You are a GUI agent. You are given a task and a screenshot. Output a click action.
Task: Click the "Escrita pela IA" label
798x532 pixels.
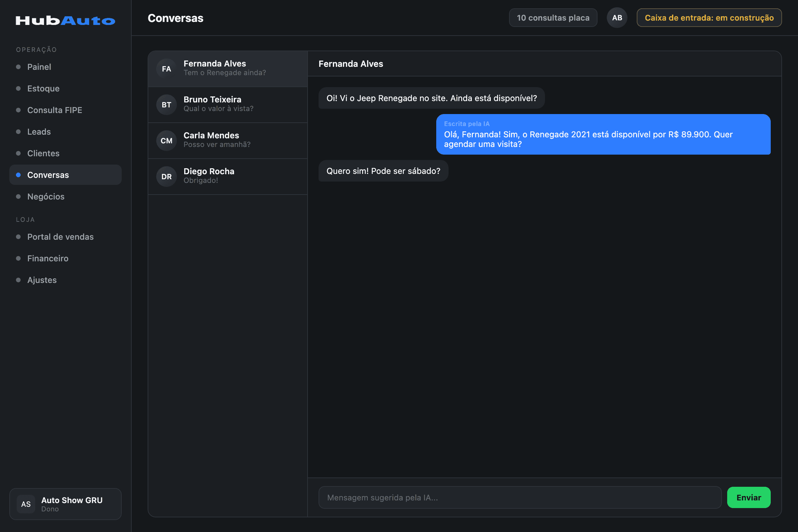(467, 124)
